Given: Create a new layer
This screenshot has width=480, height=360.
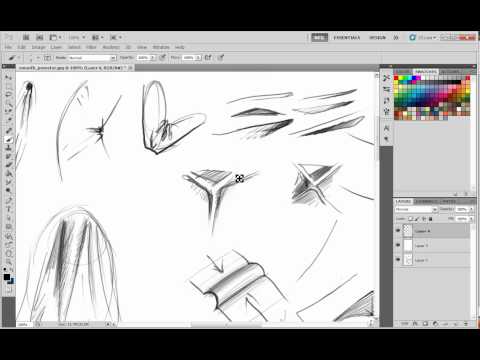Looking at the screenshot, I should pos(455,323).
